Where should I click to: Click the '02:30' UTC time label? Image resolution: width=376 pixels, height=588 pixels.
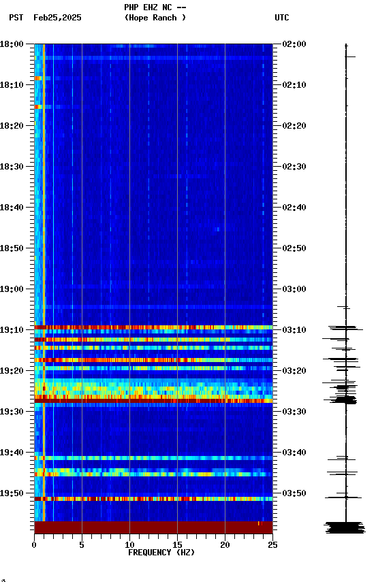click(294, 167)
